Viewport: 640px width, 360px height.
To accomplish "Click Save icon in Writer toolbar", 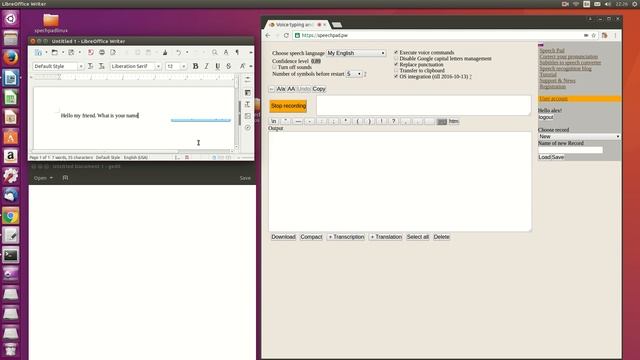I will pos(71,52).
